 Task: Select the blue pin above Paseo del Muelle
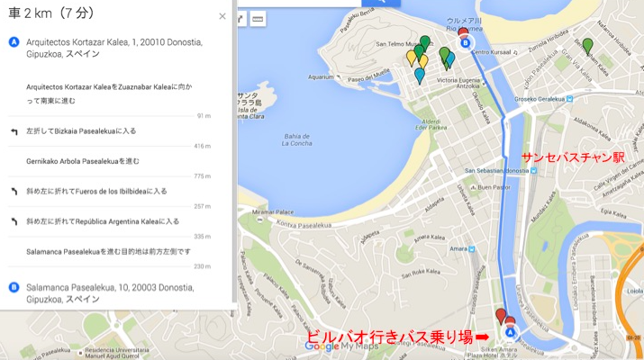pos(420,76)
